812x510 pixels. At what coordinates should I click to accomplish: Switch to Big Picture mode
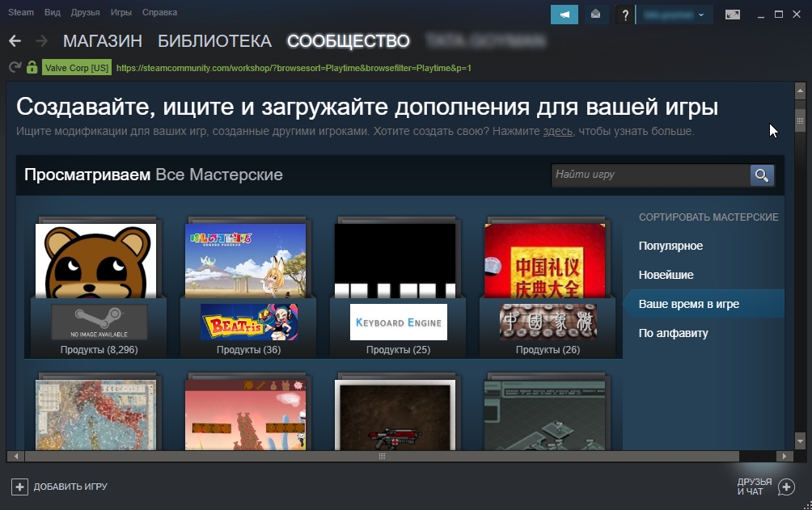tap(732, 15)
